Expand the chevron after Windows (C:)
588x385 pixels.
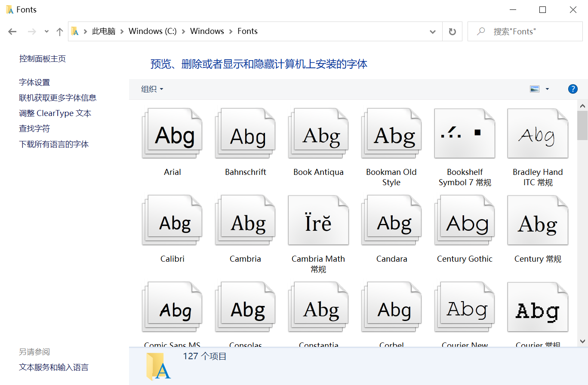[x=184, y=31]
